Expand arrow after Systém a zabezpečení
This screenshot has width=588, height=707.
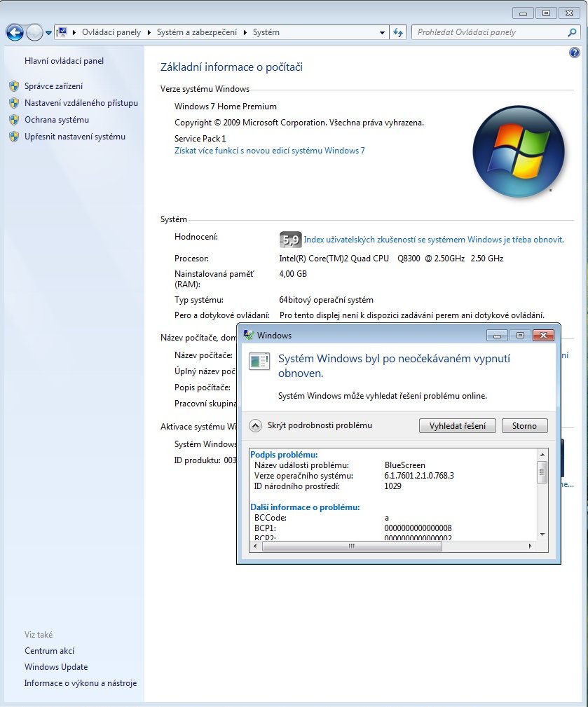pos(245,32)
